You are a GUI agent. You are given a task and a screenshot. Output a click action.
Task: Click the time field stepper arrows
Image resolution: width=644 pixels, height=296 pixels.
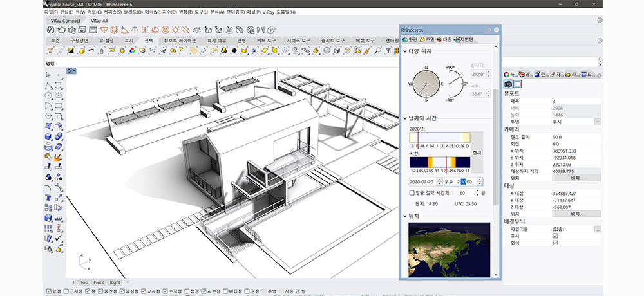[x=480, y=181]
